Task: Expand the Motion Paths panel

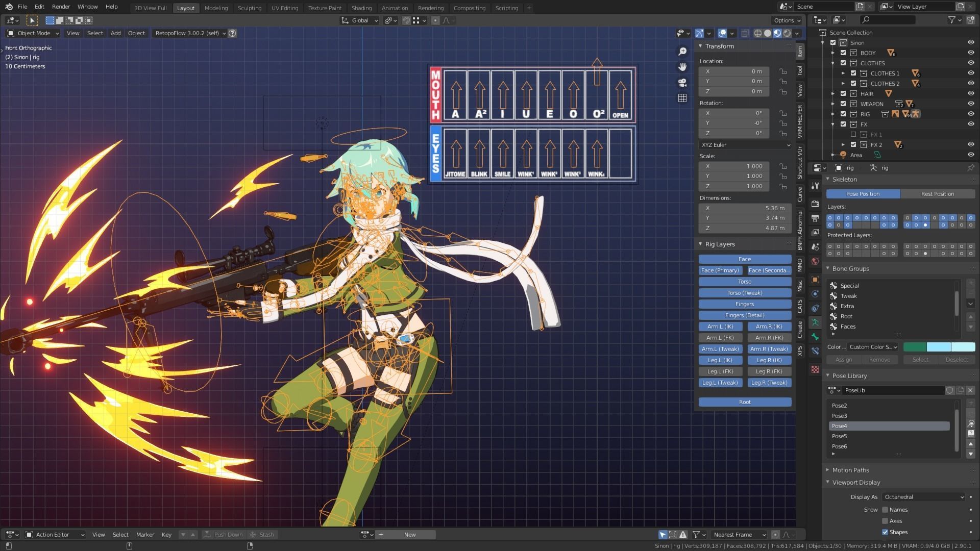Action: 850,470
